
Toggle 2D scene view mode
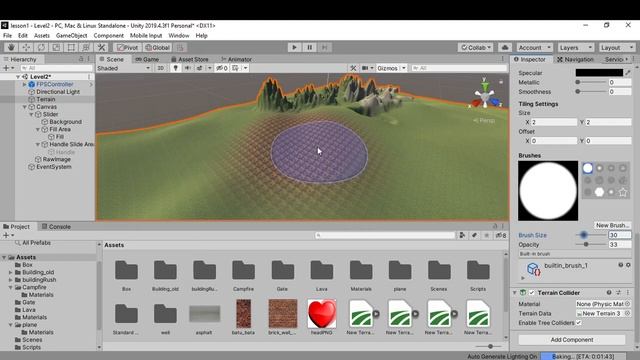point(160,68)
